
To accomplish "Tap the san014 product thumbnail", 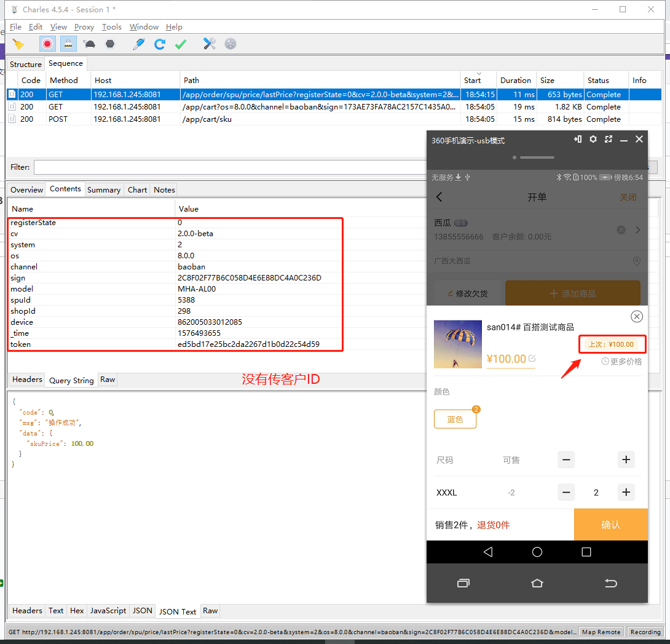I will [458, 344].
